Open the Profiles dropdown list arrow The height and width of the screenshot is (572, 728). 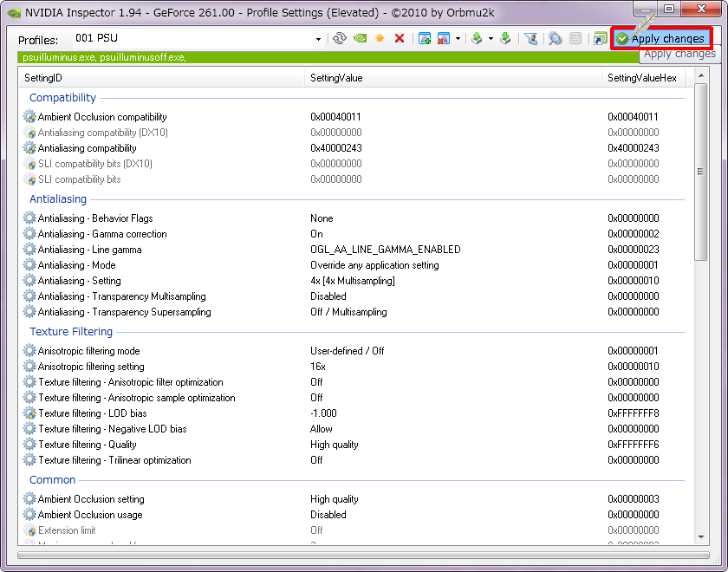pos(318,39)
